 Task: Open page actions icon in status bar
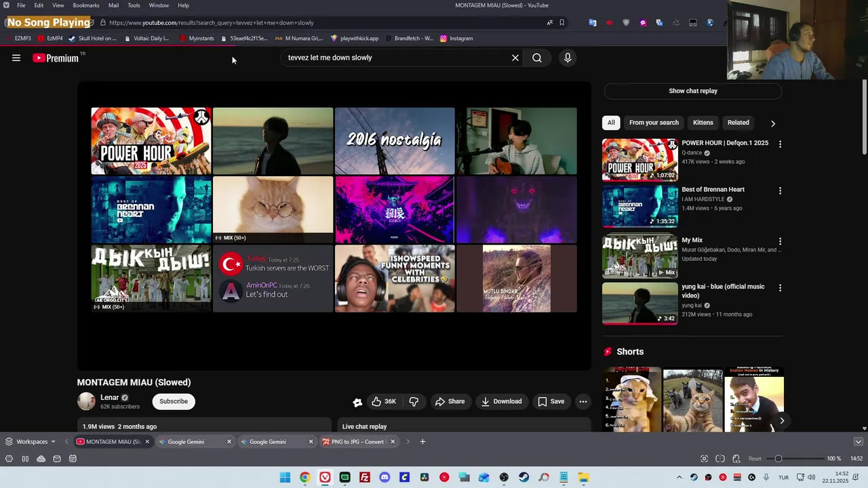[736, 459]
